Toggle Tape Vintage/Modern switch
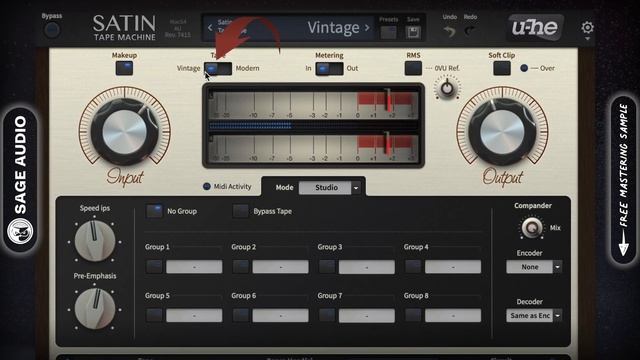 click(x=218, y=68)
